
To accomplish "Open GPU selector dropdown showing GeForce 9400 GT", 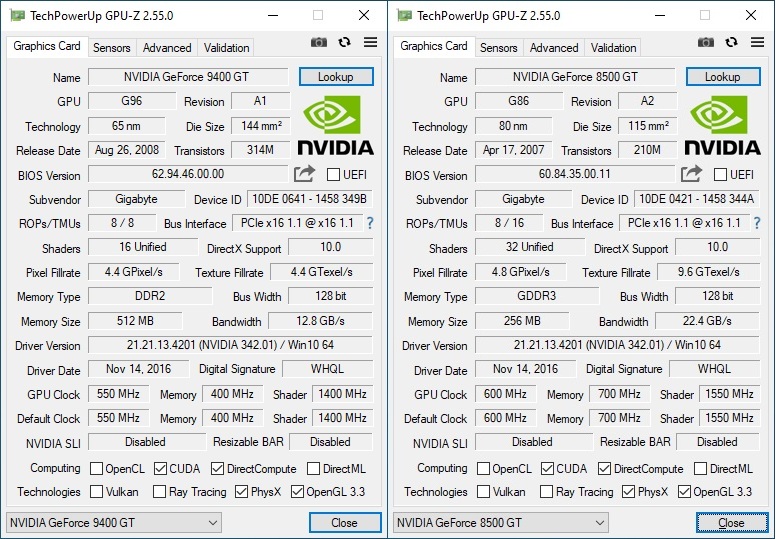I will click(114, 523).
